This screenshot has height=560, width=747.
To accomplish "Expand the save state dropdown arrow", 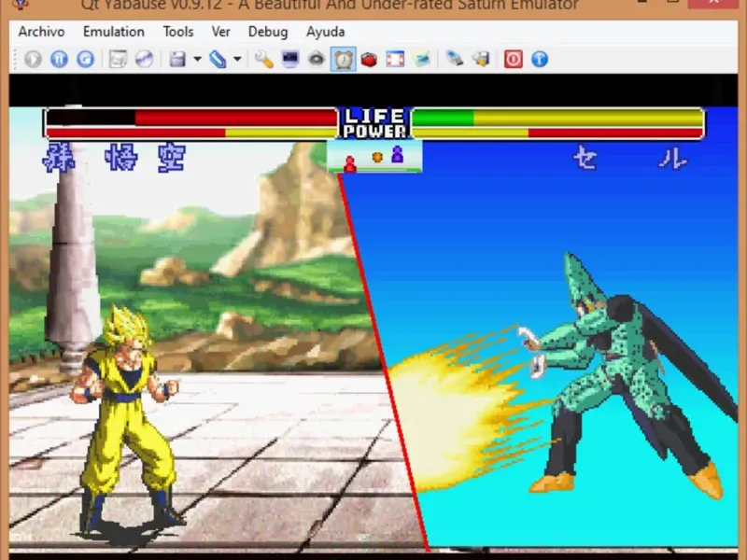I will click(x=197, y=60).
